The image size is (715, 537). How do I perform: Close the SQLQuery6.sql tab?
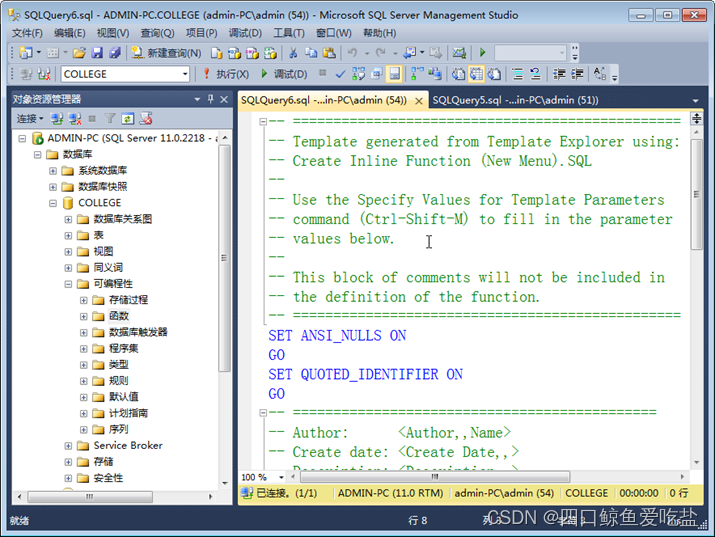tap(419, 101)
